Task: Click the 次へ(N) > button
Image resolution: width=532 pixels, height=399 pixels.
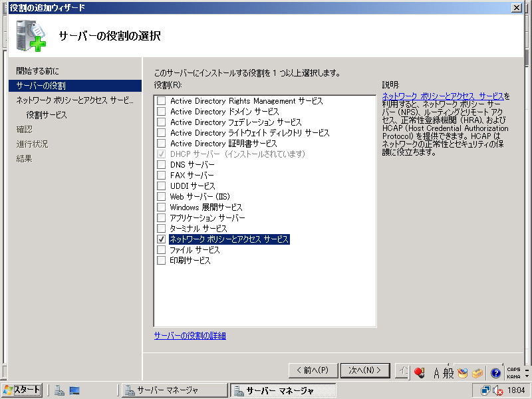Action: (x=364, y=370)
